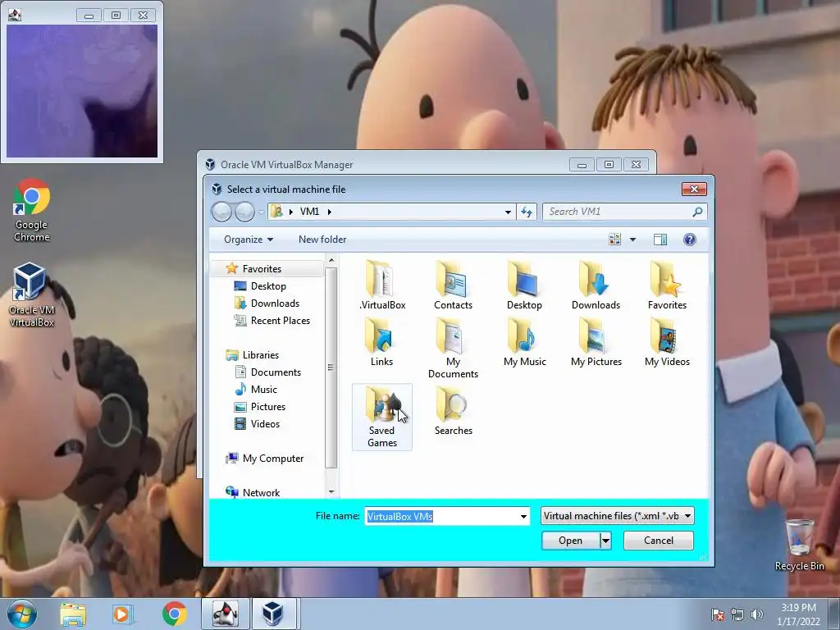Select Desktop in the navigation pane
The width and height of the screenshot is (840, 630).
(x=268, y=286)
